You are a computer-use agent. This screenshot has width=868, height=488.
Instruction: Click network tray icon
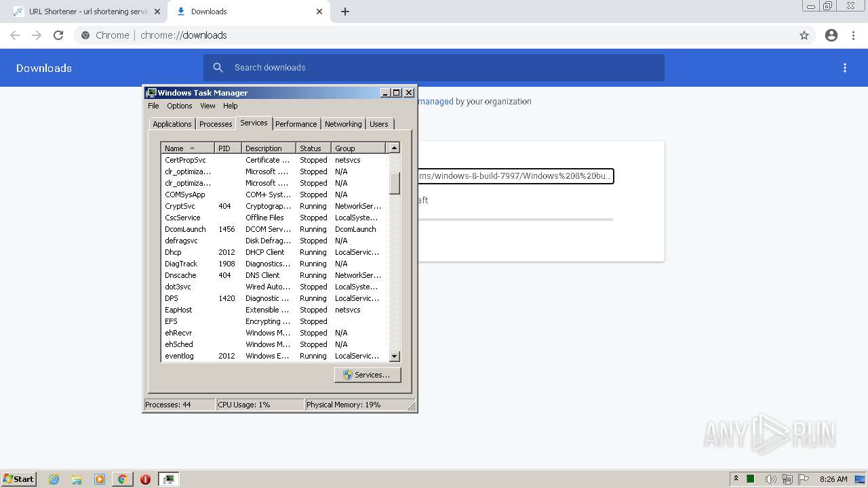coord(787,479)
